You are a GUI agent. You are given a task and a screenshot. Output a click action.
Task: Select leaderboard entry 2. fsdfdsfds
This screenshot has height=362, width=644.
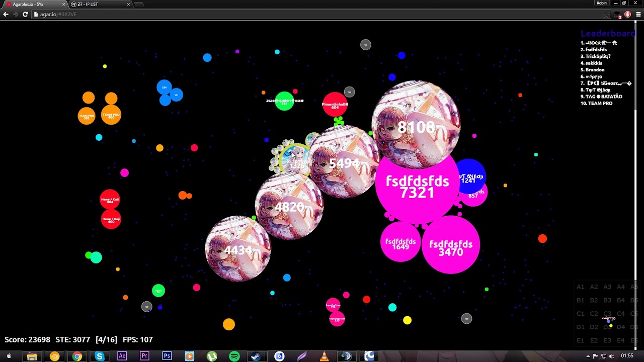pos(594,50)
